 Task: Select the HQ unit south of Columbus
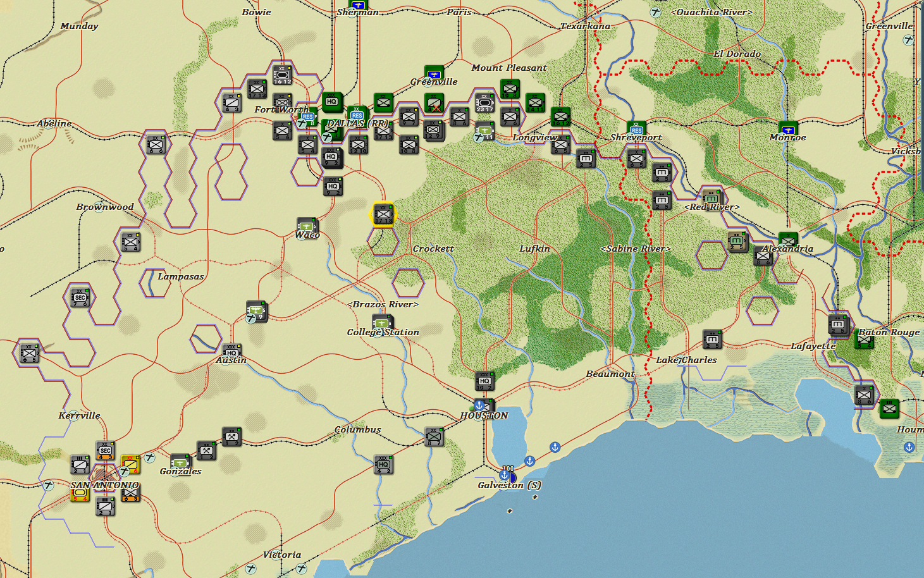pos(383,464)
